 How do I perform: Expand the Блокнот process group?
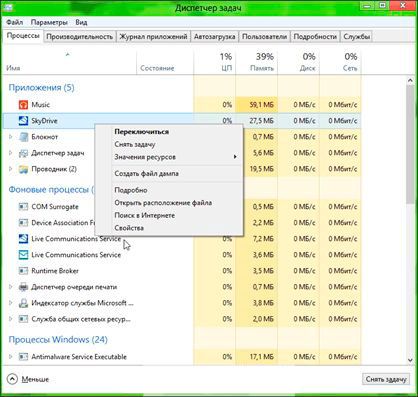pos(10,137)
